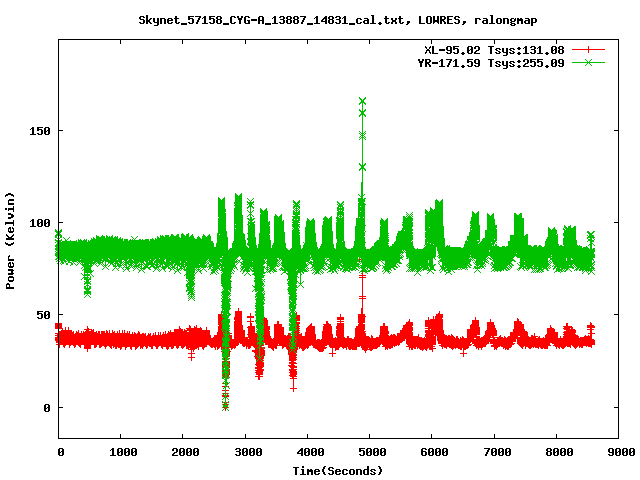Click the Time(Seconds) x-axis label
Image resolution: width=640 pixels, height=480 pixels.
338,471
